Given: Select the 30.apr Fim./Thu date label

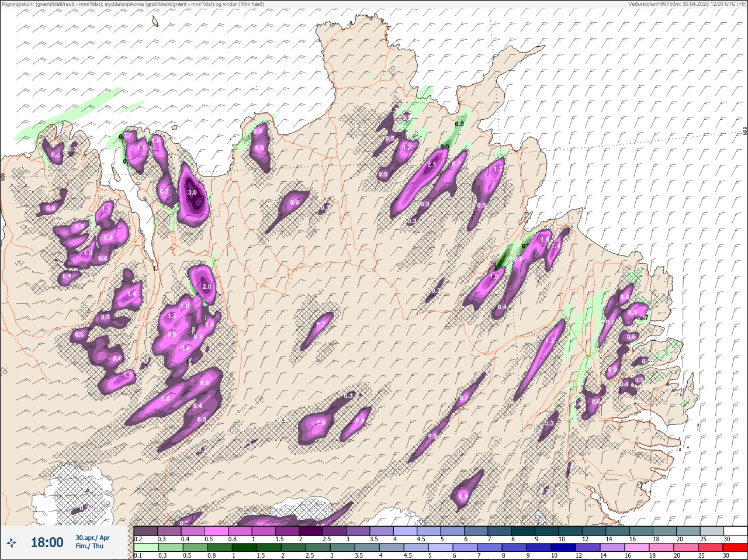Looking at the screenshot, I should pos(92,541).
